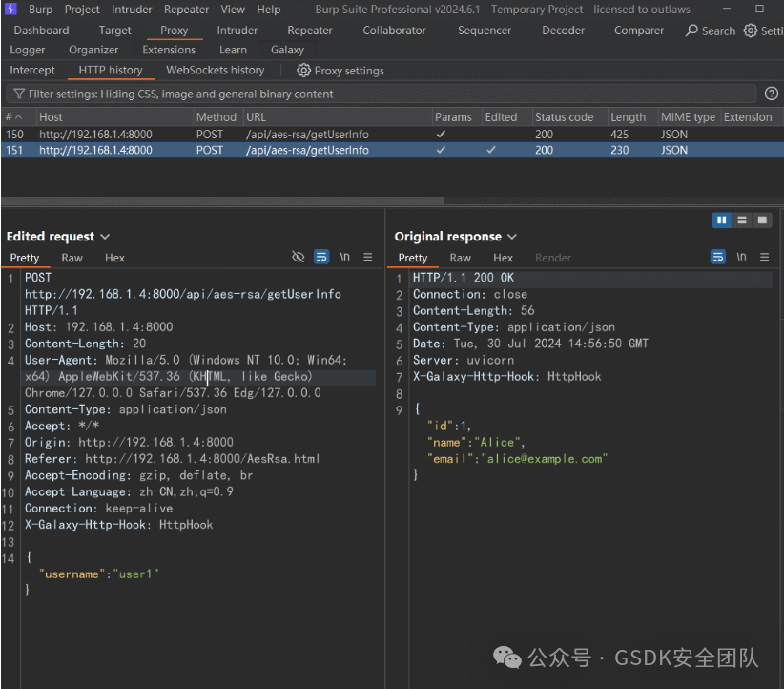This screenshot has width=784, height=689.
Task: Switch to the Sequencer tab
Action: (484, 31)
